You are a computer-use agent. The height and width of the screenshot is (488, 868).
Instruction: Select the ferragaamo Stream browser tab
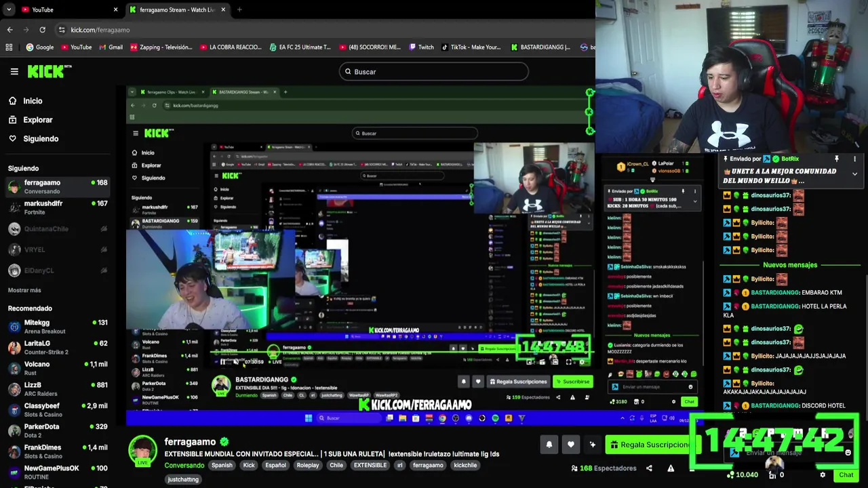(x=178, y=9)
